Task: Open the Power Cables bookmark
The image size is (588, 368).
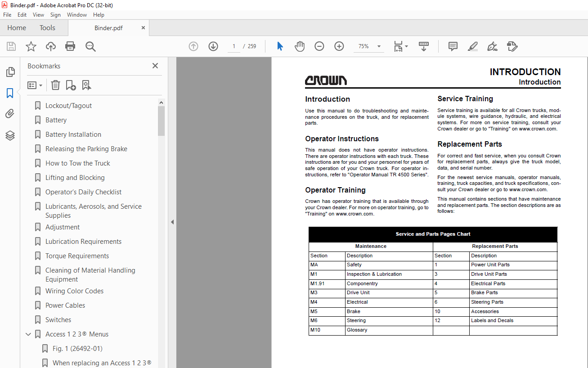Action: pos(65,305)
